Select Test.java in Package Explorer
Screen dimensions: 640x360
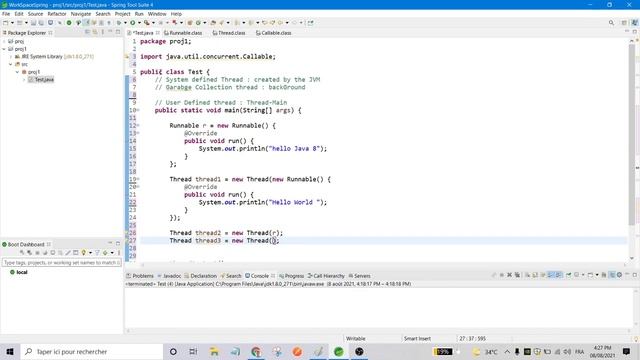click(41, 80)
